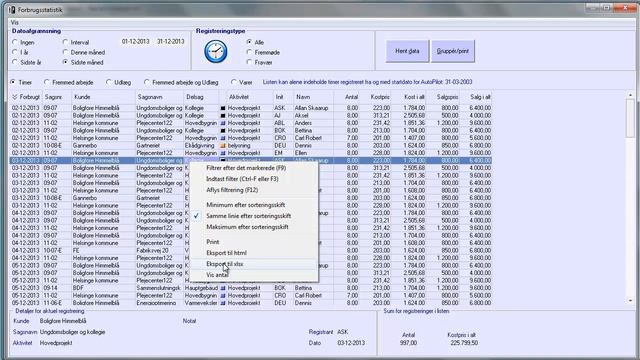Click the orange activity icon in the Gannerbo row for 02-12-2013

pyautogui.click(x=223, y=145)
